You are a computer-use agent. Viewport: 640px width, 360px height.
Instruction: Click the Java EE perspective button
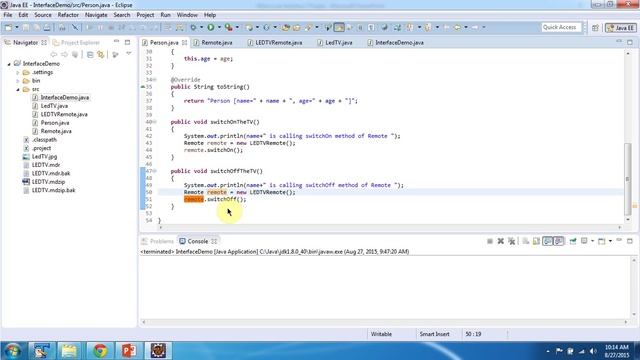click(x=621, y=28)
